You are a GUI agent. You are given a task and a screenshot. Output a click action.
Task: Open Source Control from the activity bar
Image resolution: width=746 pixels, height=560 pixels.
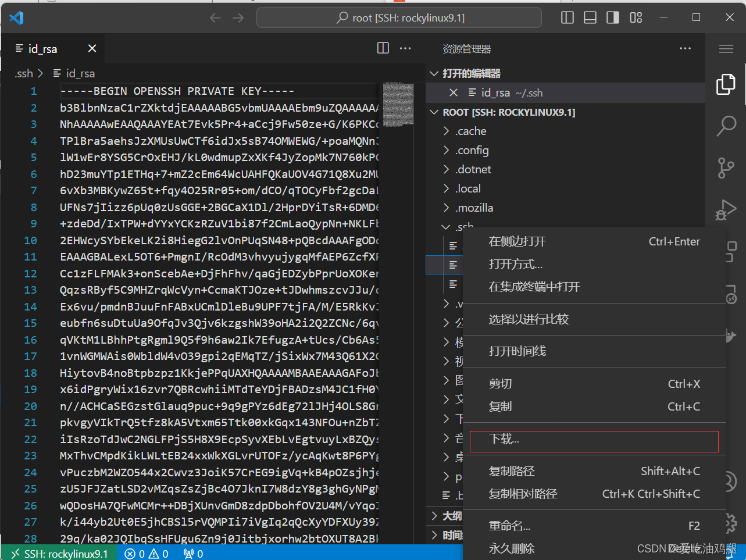pyautogui.click(x=726, y=168)
